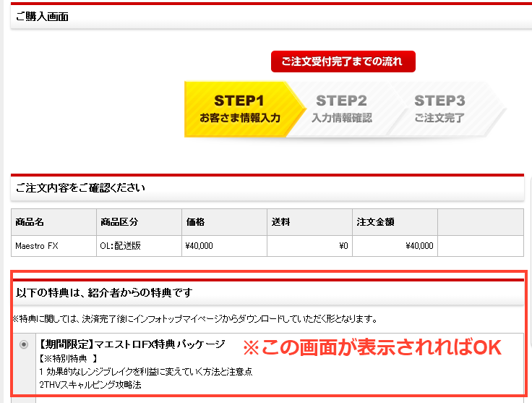This screenshot has height=403, width=532.
Task: Click the OL:配送版 cell
Action: tap(139, 246)
